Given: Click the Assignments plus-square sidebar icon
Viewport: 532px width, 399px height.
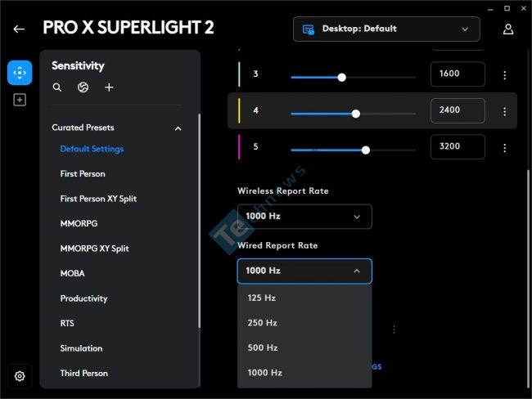Looking at the screenshot, I should coord(20,100).
